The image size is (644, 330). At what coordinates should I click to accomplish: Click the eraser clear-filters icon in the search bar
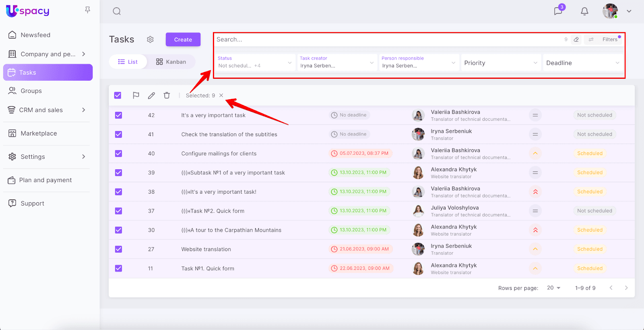coord(576,39)
